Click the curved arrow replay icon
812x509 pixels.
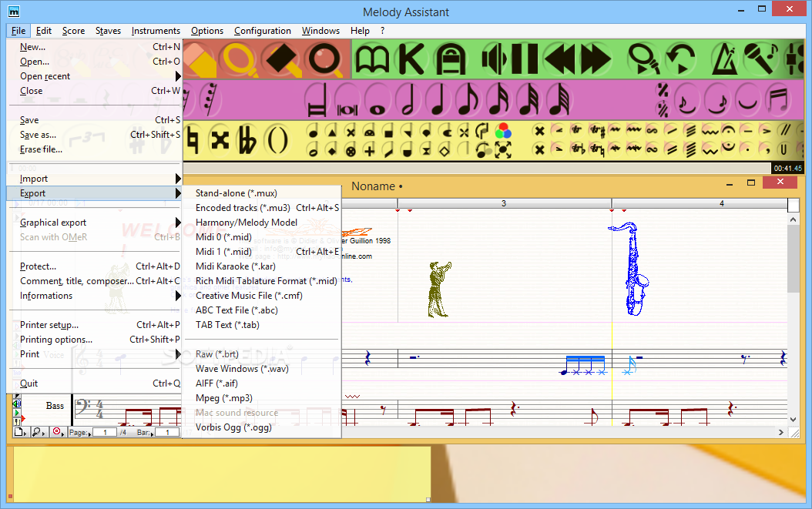[x=680, y=59]
